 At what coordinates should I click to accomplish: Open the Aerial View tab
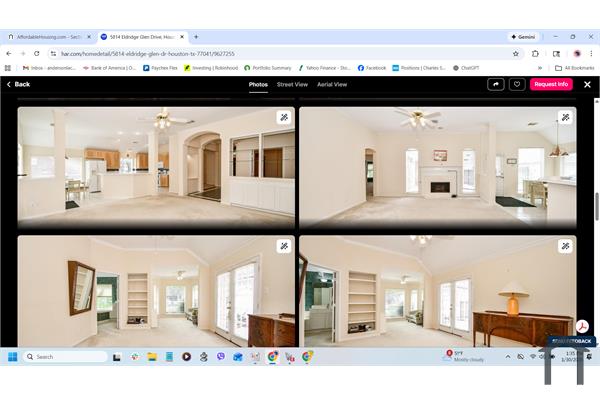[x=332, y=85]
